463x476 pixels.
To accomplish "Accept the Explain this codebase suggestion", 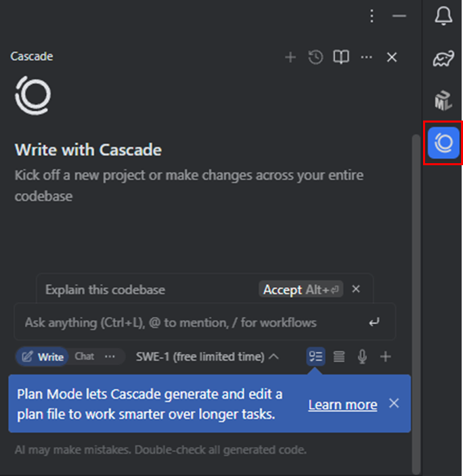I will pos(301,289).
